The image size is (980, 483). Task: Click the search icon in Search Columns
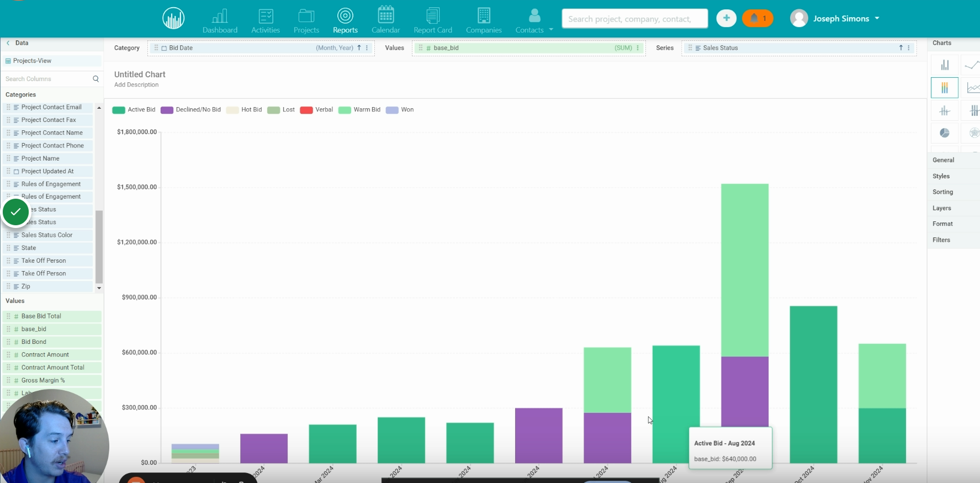96,79
